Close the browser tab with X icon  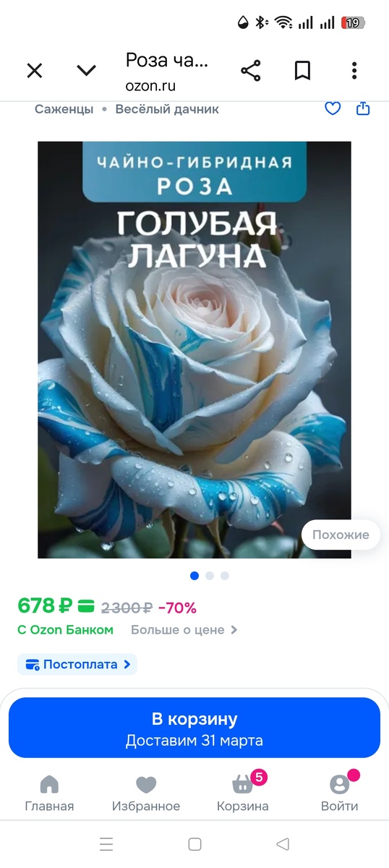[x=35, y=70]
